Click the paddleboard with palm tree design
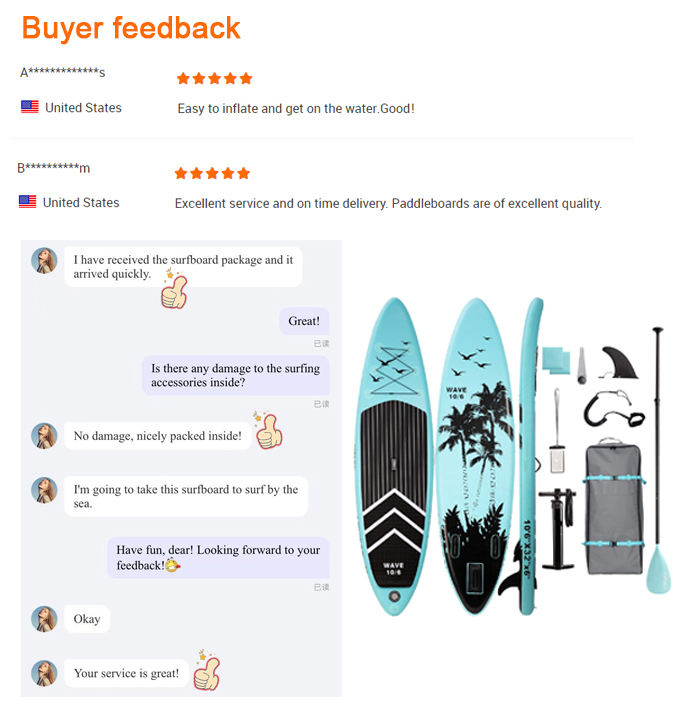 pos(476,450)
